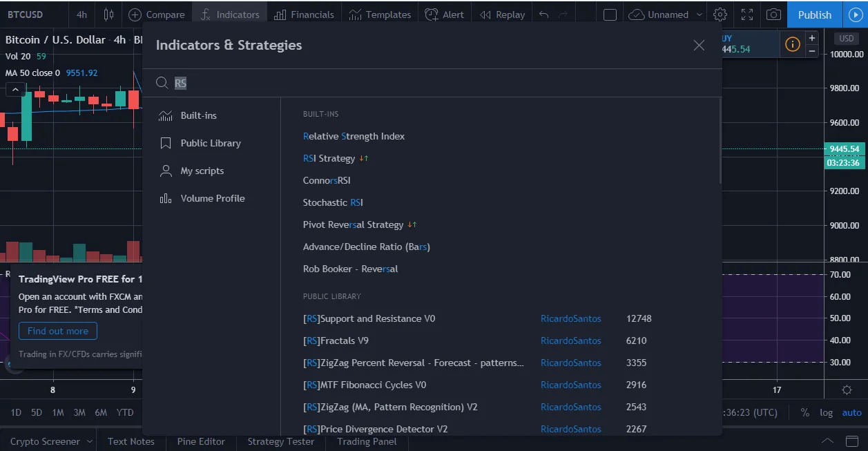868x451 pixels.
Task: Change the 4h timeframe interval
Action: coord(82,15)
